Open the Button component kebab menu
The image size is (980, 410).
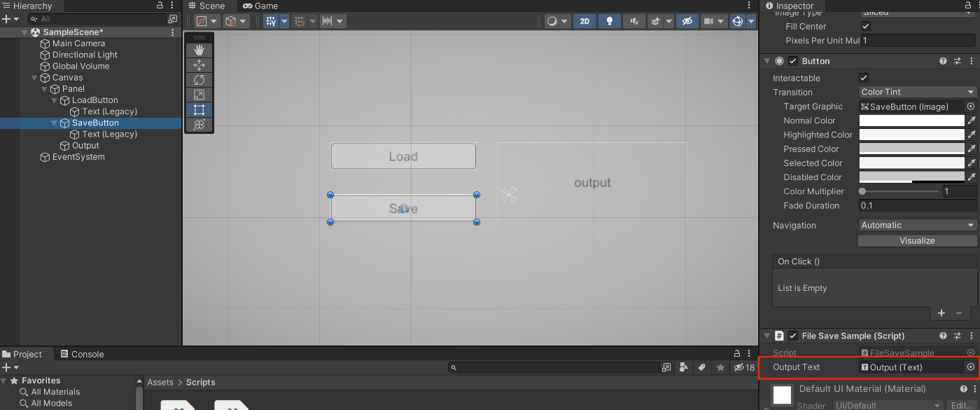pos(972,61)
